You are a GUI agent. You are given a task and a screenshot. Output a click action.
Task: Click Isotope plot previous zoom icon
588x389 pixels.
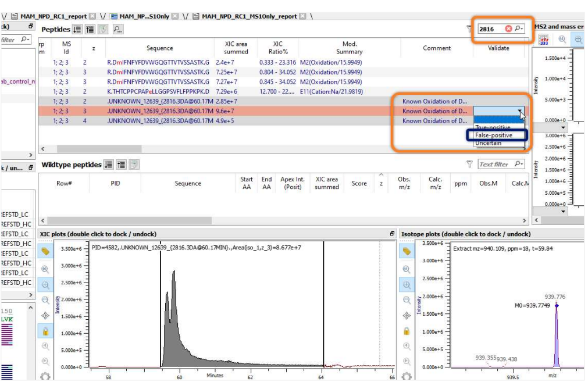(407, 347)
